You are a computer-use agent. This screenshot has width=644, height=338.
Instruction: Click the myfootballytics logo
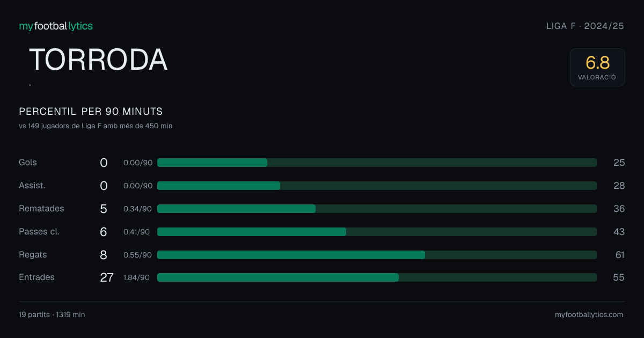click(56, 26)
